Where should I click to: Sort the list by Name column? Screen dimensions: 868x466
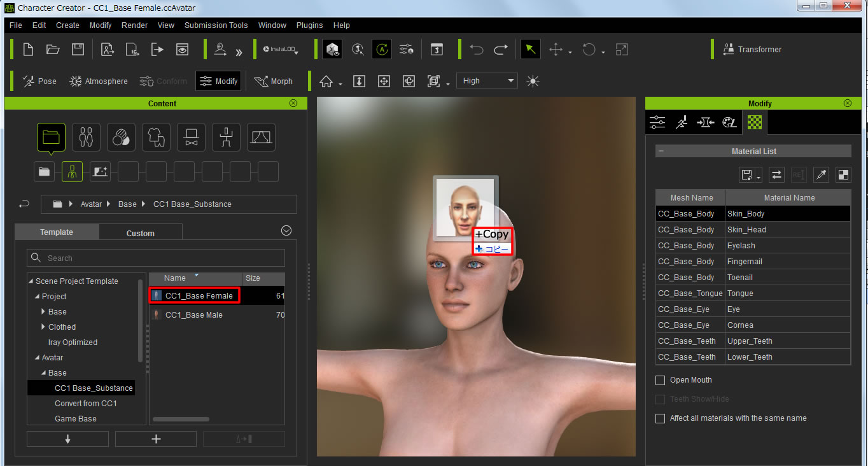[175, 278]
